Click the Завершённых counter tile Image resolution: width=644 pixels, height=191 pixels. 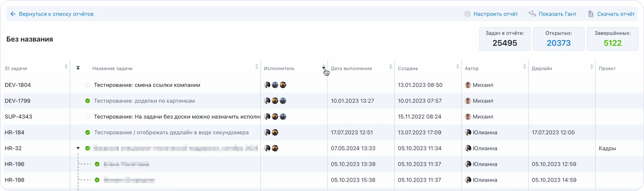[x=612, y=39]
